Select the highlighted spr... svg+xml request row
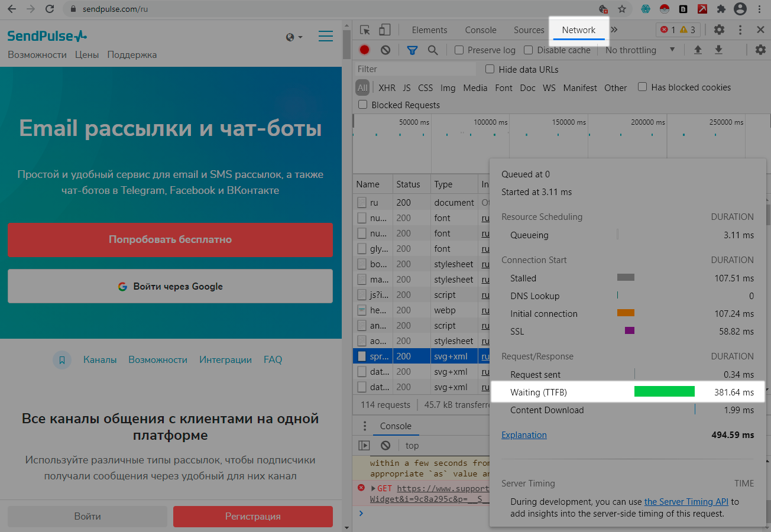Screen dimensions: 771x532 [x=421, y=356]
